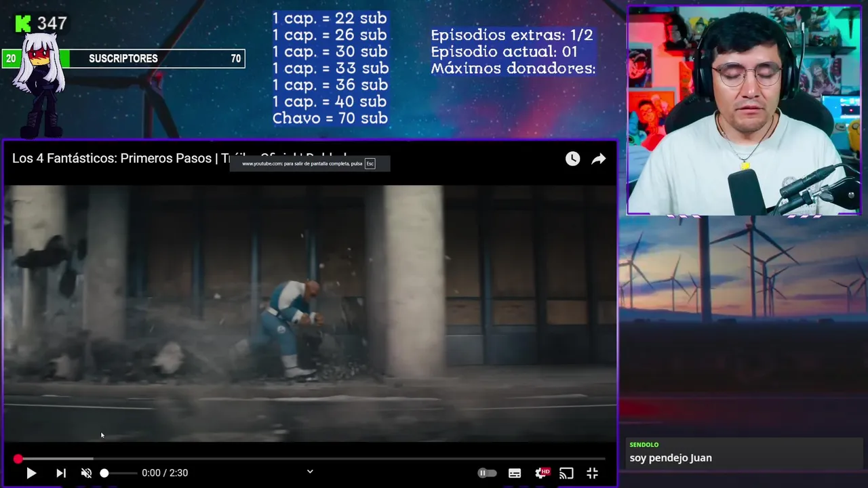Screen dimensions: 868x488
Task: Click the text '1 cap. = 22 sub'
Action: click(330, 18)
